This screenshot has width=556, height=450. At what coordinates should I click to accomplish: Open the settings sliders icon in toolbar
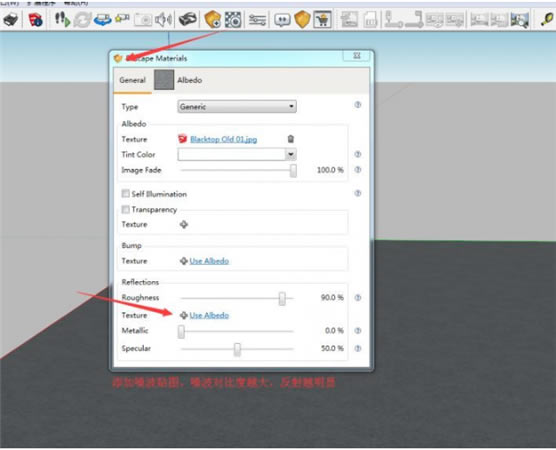click(x=257, y=20)
